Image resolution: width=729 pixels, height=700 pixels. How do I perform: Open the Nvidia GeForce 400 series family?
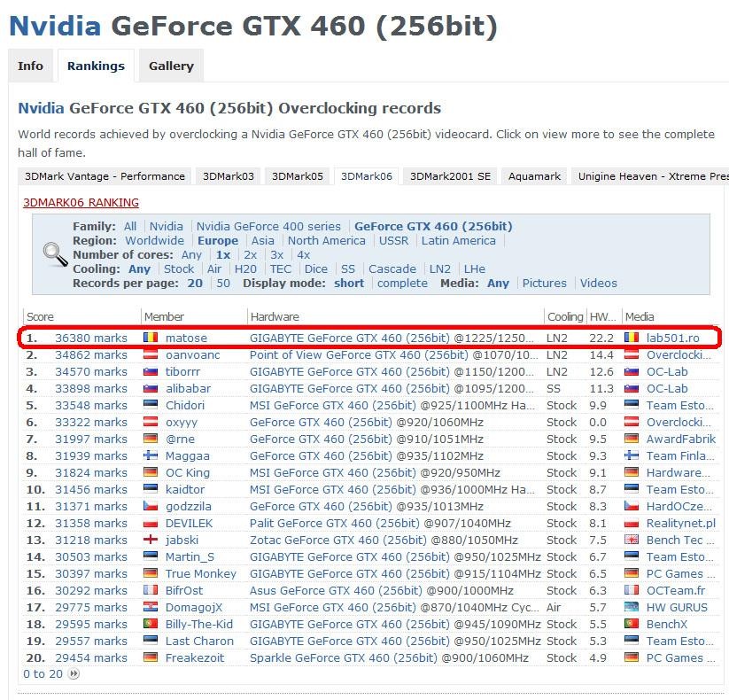pyautogui.click(x=268, y=227)
